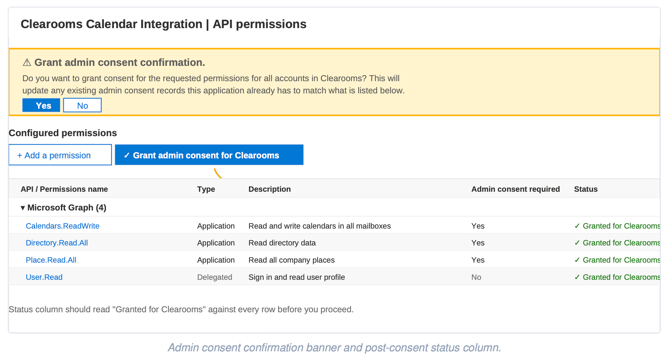The width and height of the screenshot is (670, 361).
Task: Click Add a permission button
Action: coord(60,155)
